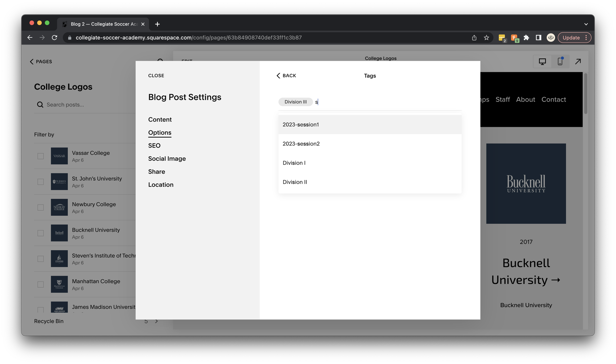The image size is (616, 364).
Task: Click the preview pane vertical scrollbar
Action: tap(585, 94)
